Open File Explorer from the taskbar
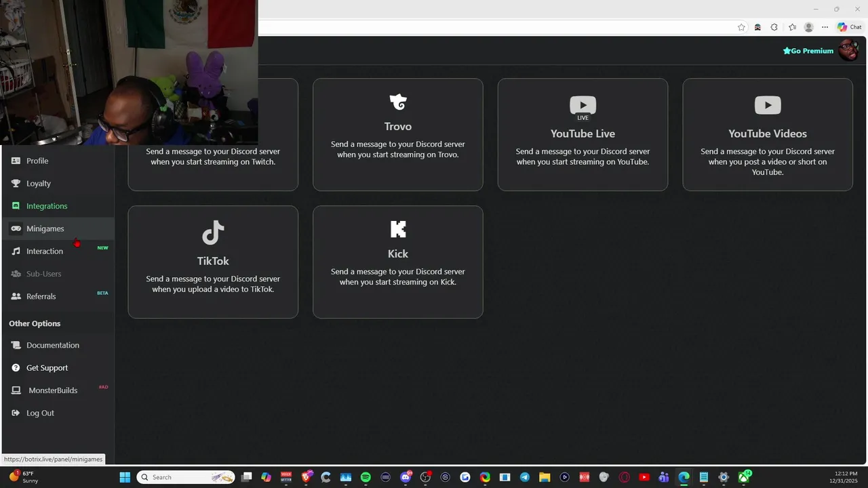 (545, 477)
